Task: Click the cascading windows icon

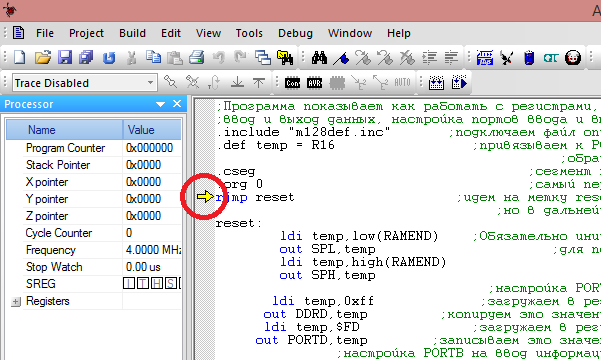Action: (263, 58)
